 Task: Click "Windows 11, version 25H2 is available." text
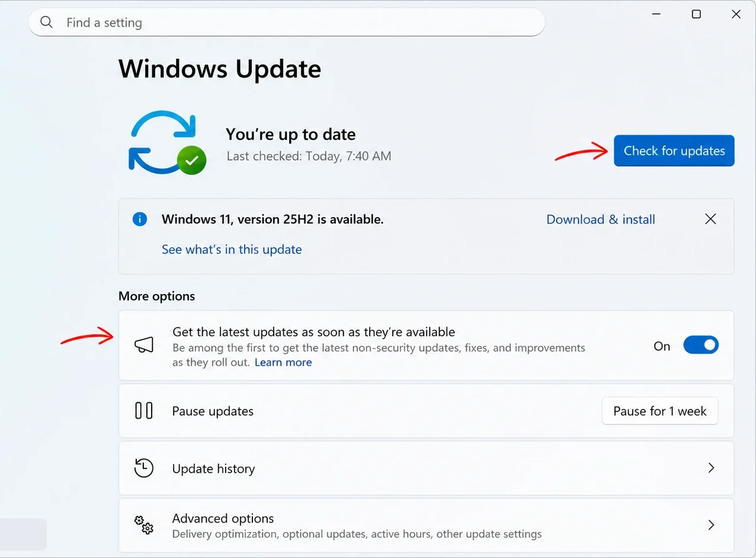(273, 219)
